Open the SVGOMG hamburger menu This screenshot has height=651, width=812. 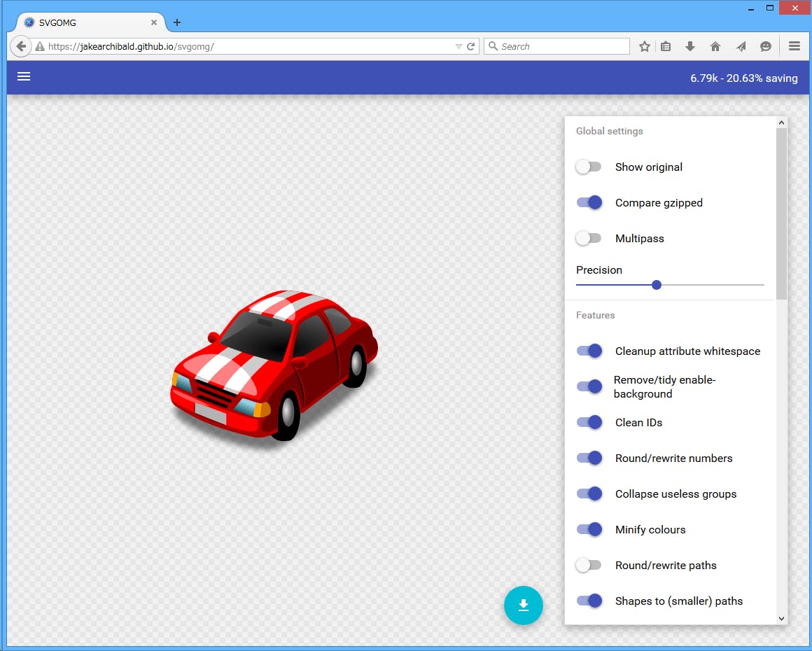pos(24,76)
